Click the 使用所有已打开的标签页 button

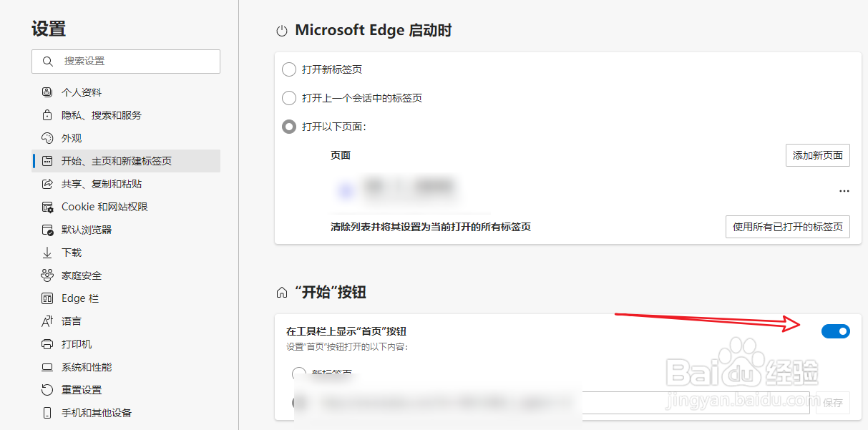pyautogui.click(x=788, y=227)
